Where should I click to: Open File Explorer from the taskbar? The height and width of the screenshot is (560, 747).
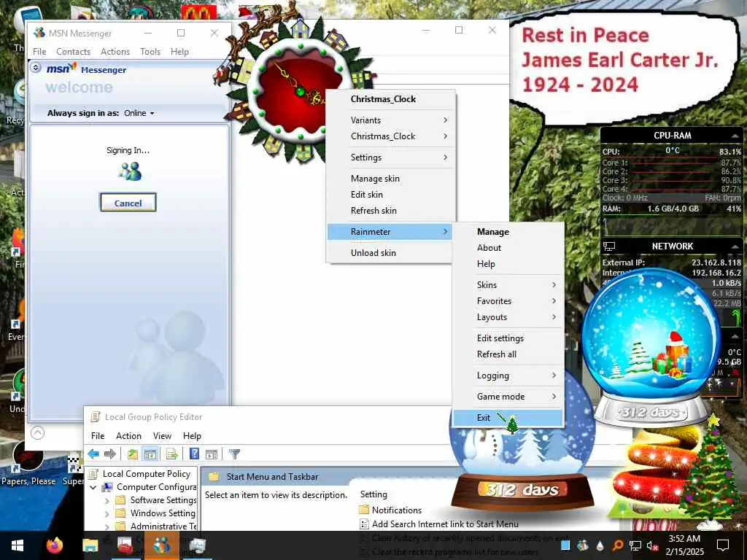(x=90, y=545)
